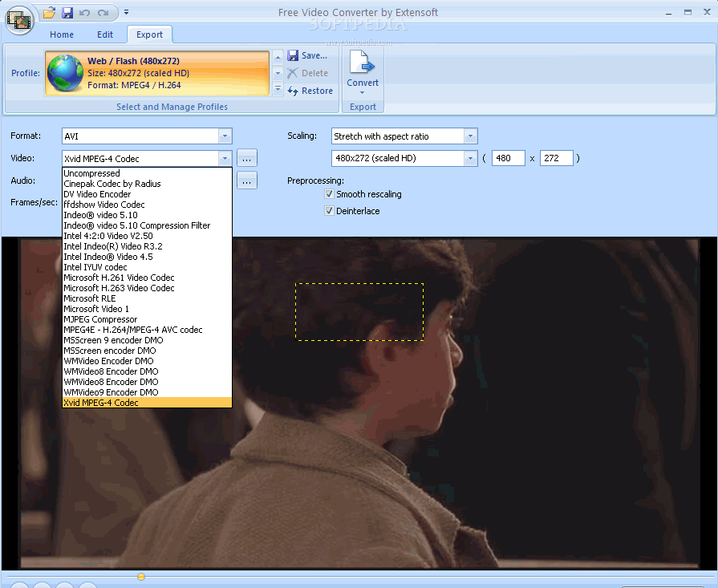The height and width of the screenshot is (588, 718).
Task: Open the application orb menu button
Action: pyautogui.click(x=19, y=20)
